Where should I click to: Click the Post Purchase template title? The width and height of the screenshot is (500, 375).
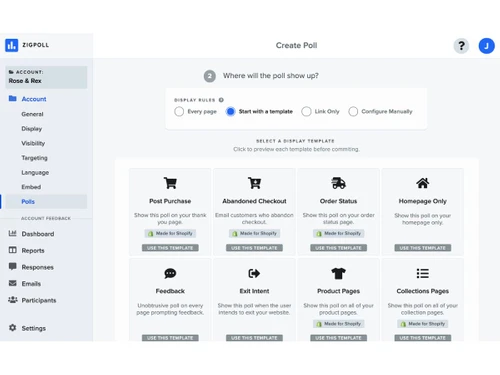[170, 201]
